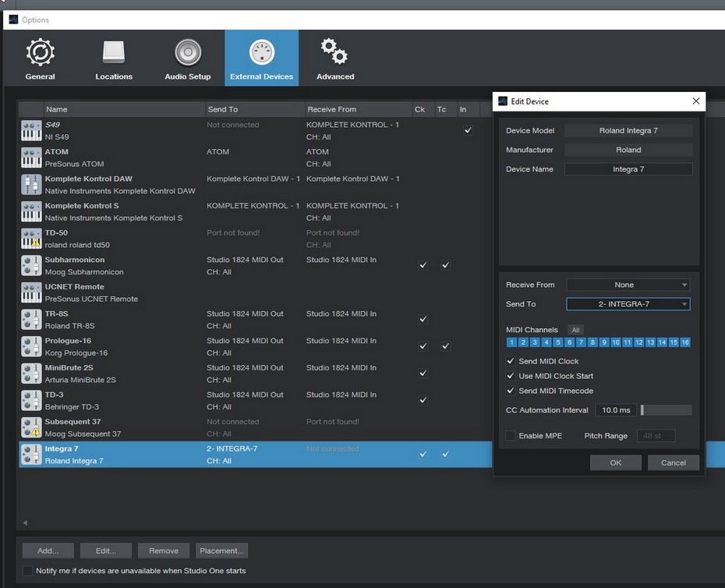The width and height of the screenshot is (725, 588).
Task: Expand the Receive From dropdown
Action: pos(628,285)
